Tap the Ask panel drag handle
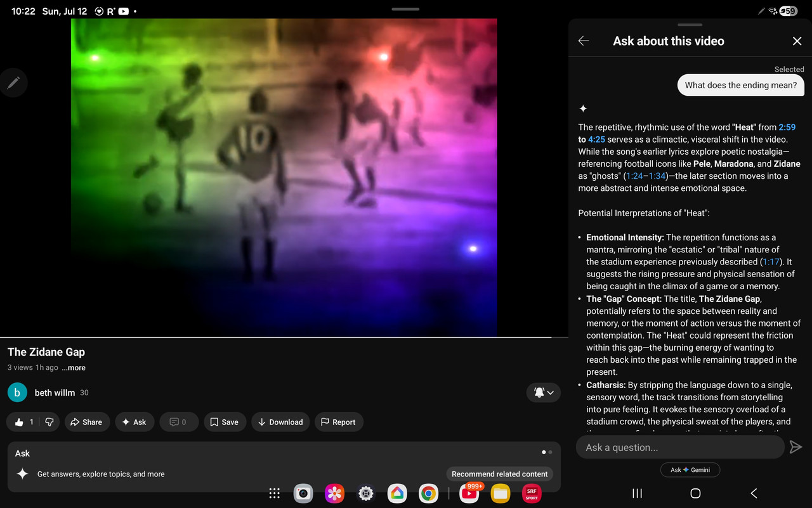 690,25
